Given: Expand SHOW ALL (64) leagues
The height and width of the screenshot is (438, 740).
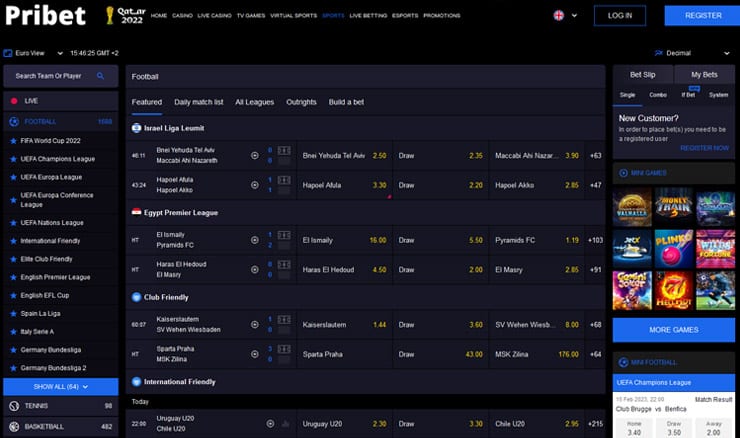Looking at the screenshot, I should point(60,387).
